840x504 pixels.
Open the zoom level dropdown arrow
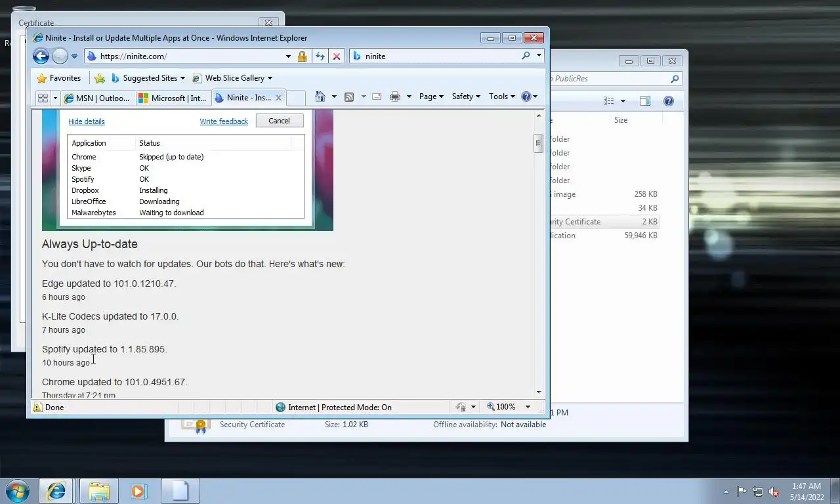528,407
